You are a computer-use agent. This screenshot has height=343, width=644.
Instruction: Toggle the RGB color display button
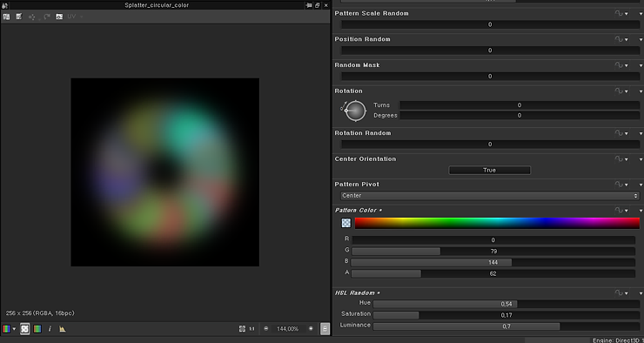37,328
